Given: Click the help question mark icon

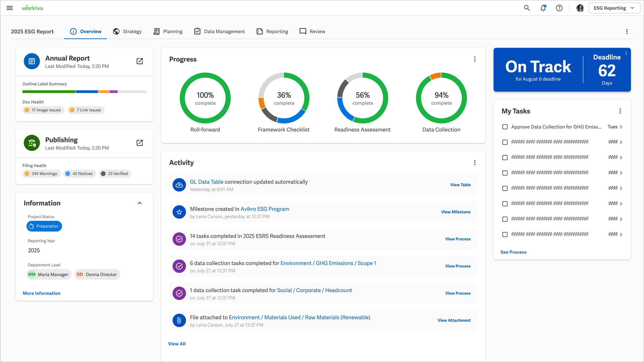Looking at the screenshot, I should coord(559,8).
